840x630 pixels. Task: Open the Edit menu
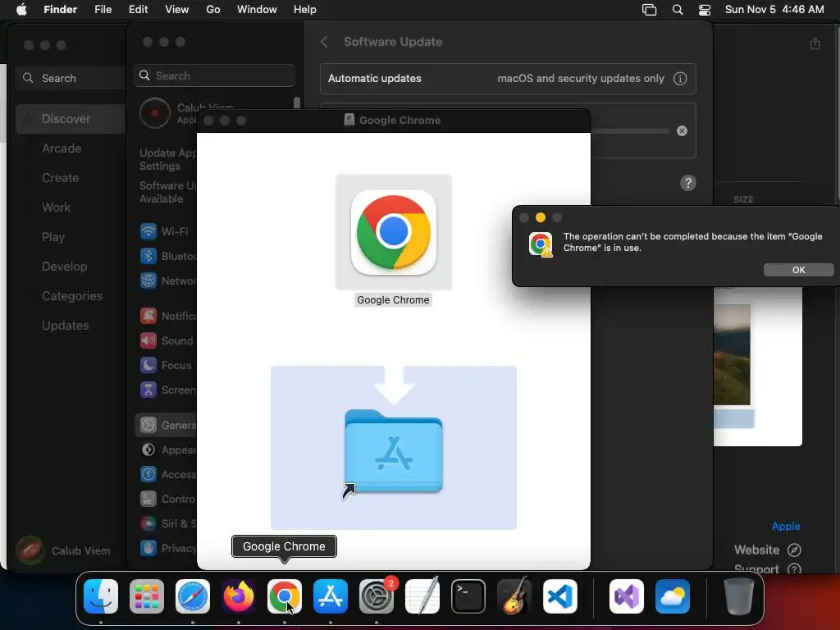pos(138,10)
